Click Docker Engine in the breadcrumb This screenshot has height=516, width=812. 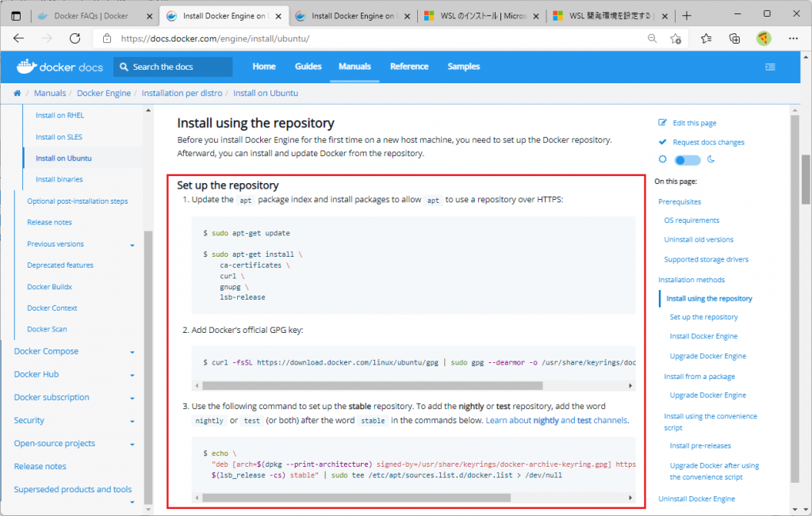pos(104,94)
